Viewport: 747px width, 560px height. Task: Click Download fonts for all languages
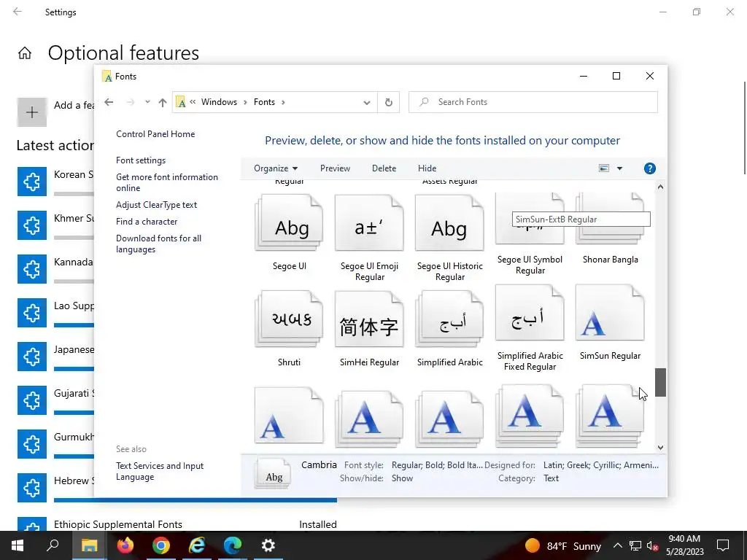[158, 244]
